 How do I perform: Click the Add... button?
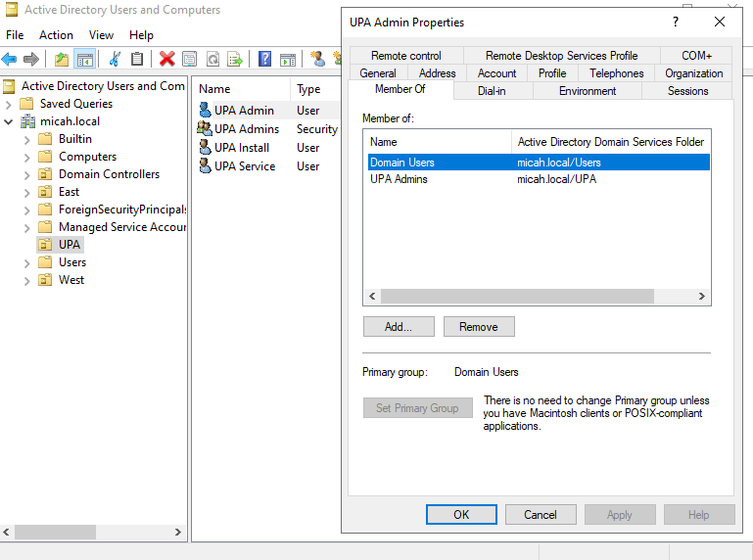(399, 327)
